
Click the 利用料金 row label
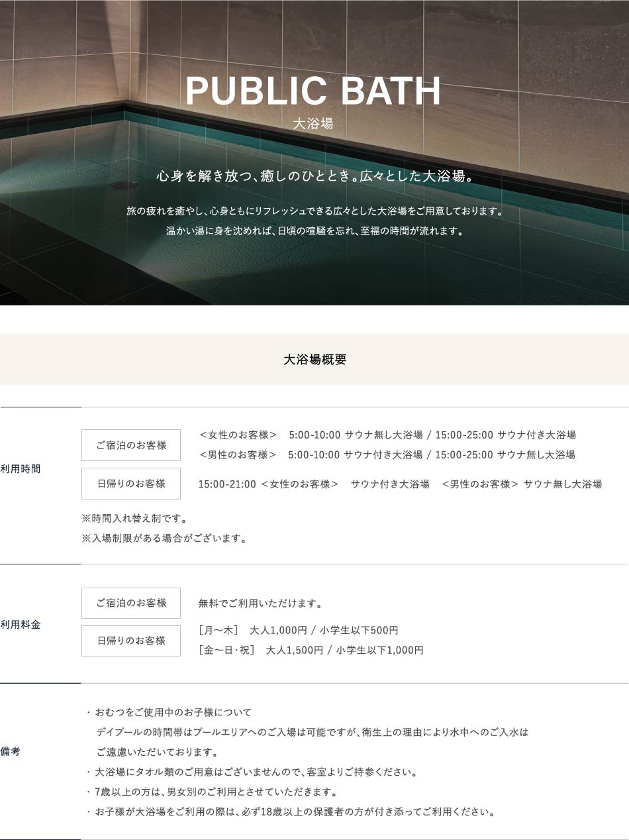[x=21, y=625]
